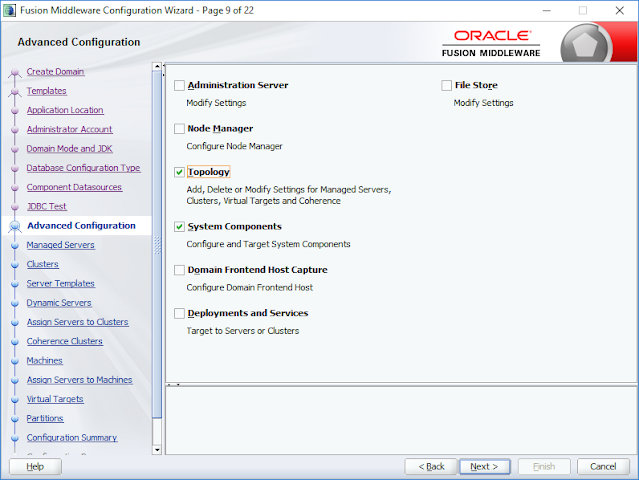
Task: Open the Create Domain step link
Action: coord(55,72)
